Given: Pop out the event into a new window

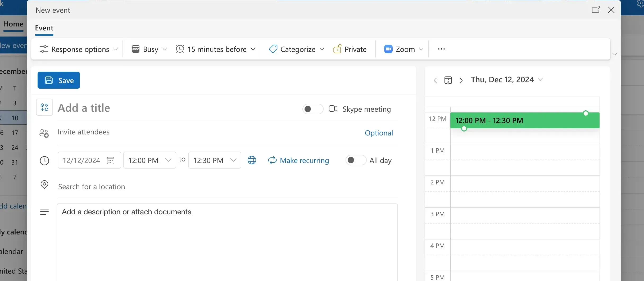Looking at the screenshot, I should [596, 10].
